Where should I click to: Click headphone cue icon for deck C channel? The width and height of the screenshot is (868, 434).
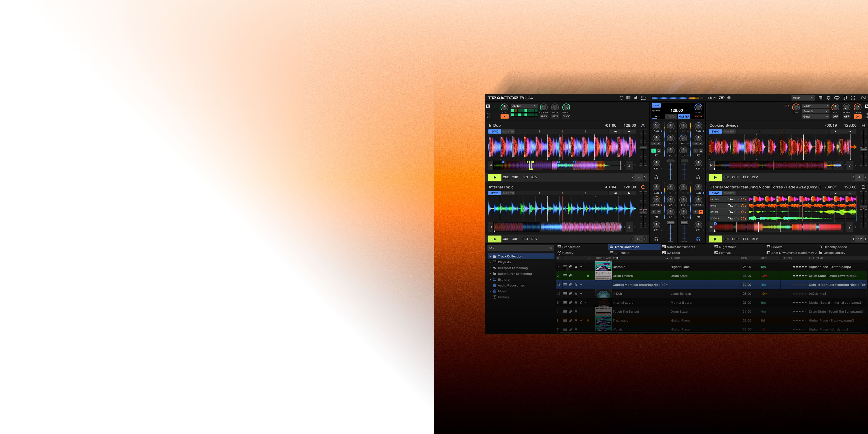pyautogui.click(x=656, y=239)
